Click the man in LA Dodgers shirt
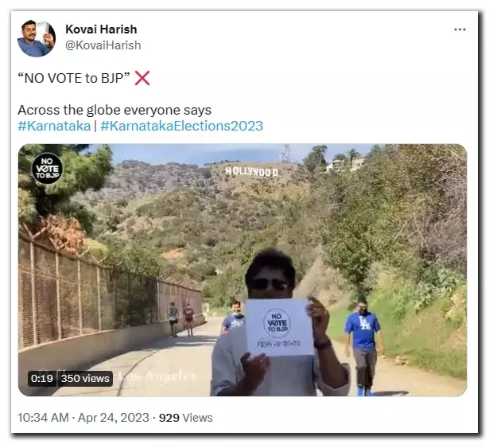The image size is (493, 448). 363,347
